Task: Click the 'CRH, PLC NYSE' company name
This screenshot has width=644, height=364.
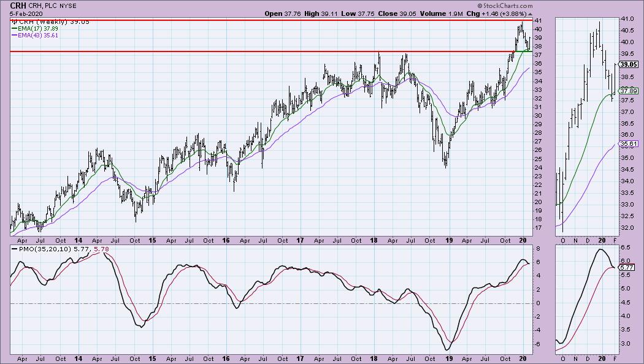Action: click(52, 6)
